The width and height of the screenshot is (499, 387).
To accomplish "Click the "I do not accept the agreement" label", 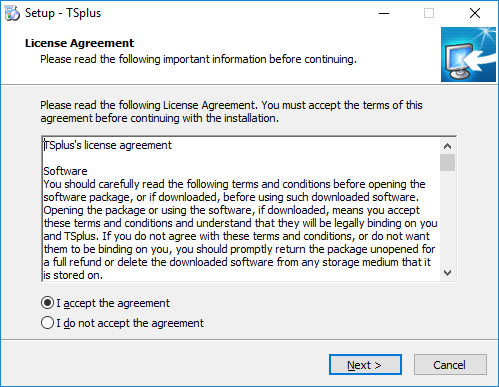I will coord(130,323).
